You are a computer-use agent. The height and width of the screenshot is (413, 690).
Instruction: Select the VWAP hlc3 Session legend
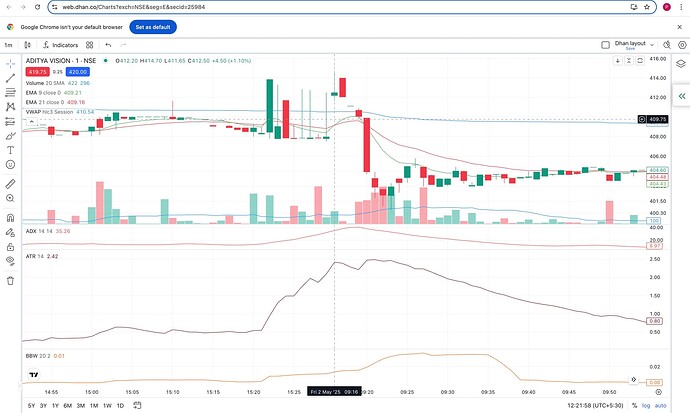(x=49, y=112)
